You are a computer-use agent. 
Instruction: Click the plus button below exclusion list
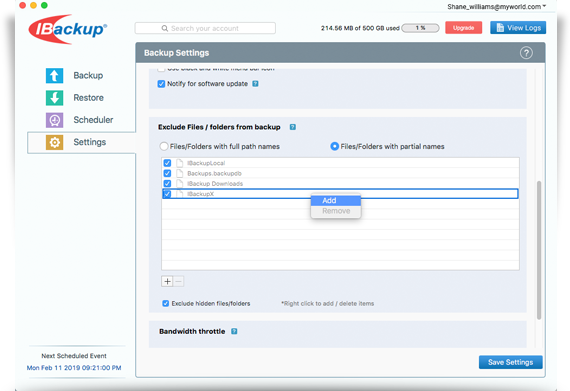tap(167, 281)
